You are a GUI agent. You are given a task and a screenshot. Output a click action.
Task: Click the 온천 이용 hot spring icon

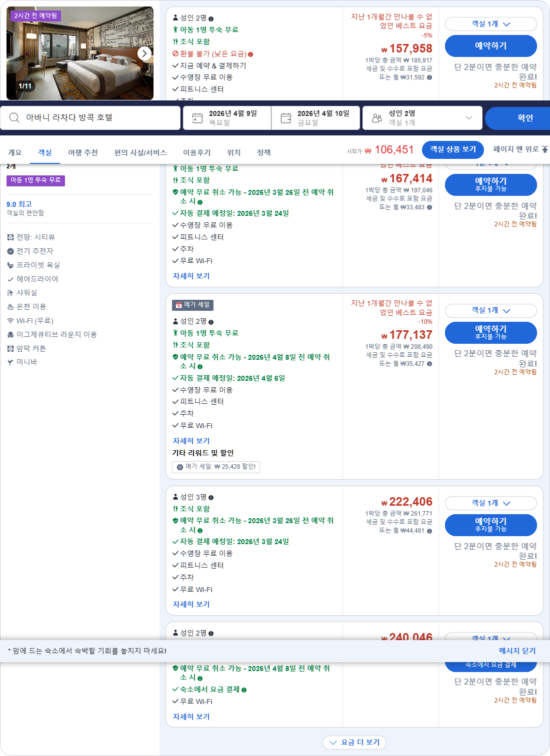tap(10, 307)
